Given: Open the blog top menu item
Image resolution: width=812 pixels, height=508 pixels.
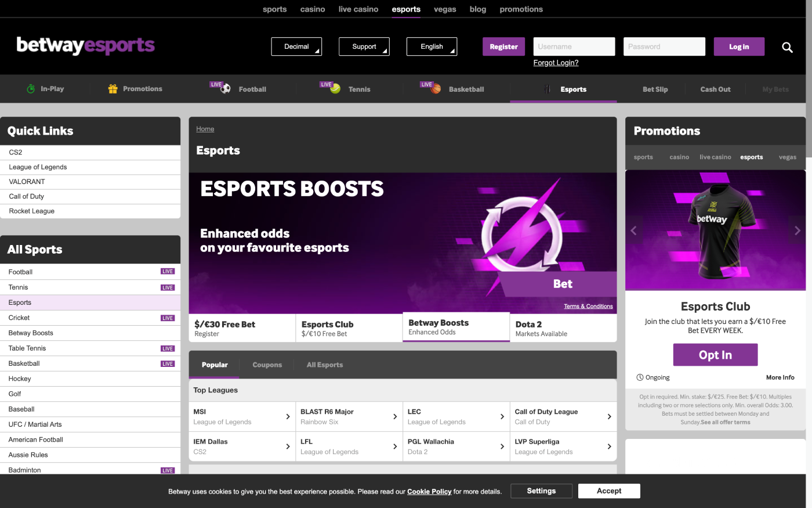Looking at the screenshot, I should click(x=478, y=9).
